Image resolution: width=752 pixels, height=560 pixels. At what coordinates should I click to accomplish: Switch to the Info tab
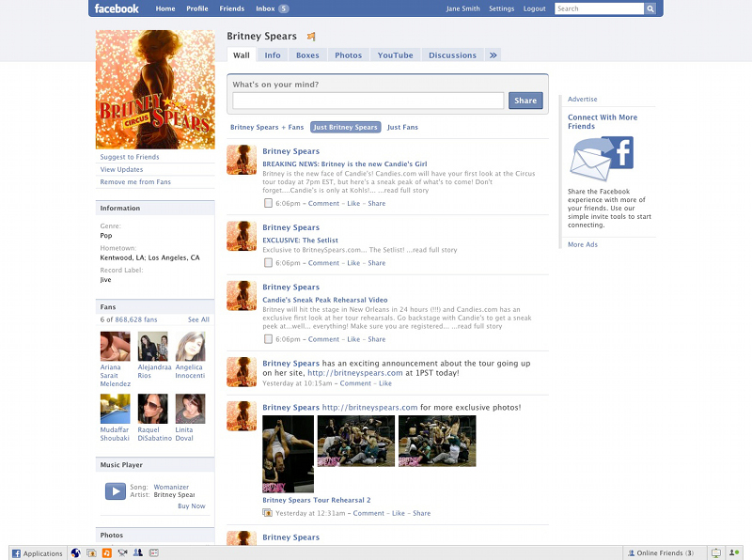coord(273,55)
